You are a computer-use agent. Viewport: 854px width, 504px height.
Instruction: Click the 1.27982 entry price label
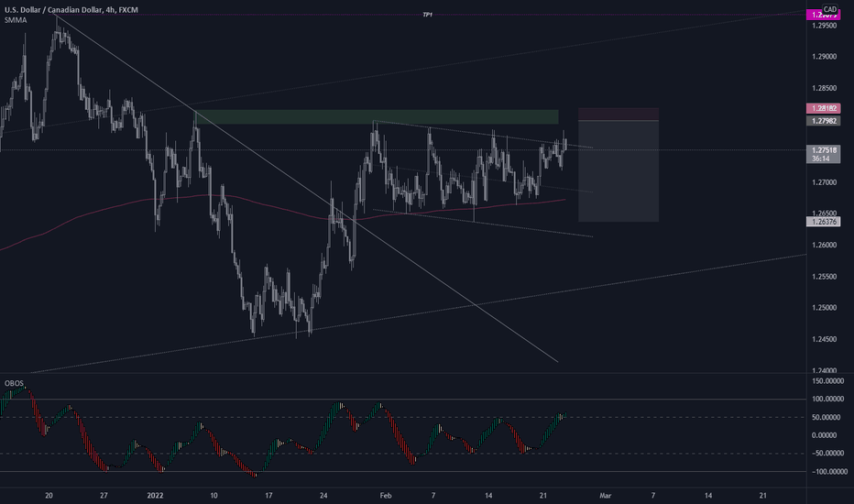coord(824,121)
